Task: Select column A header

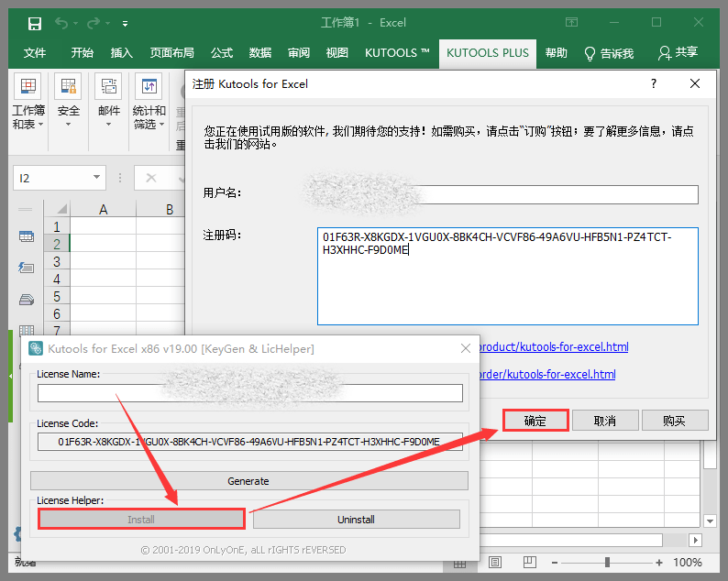Action: pos(103,209)
